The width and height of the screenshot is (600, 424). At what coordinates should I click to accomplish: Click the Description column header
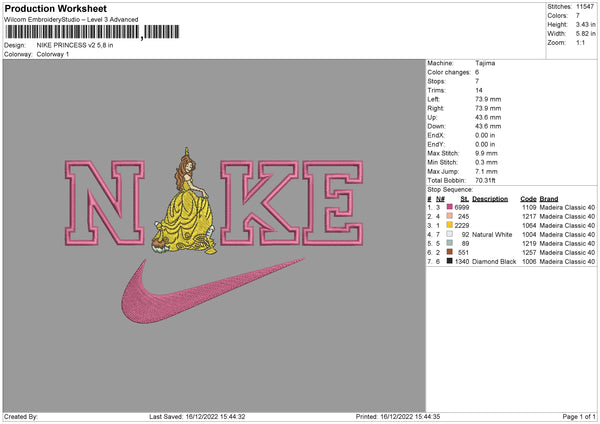[490, 199]
